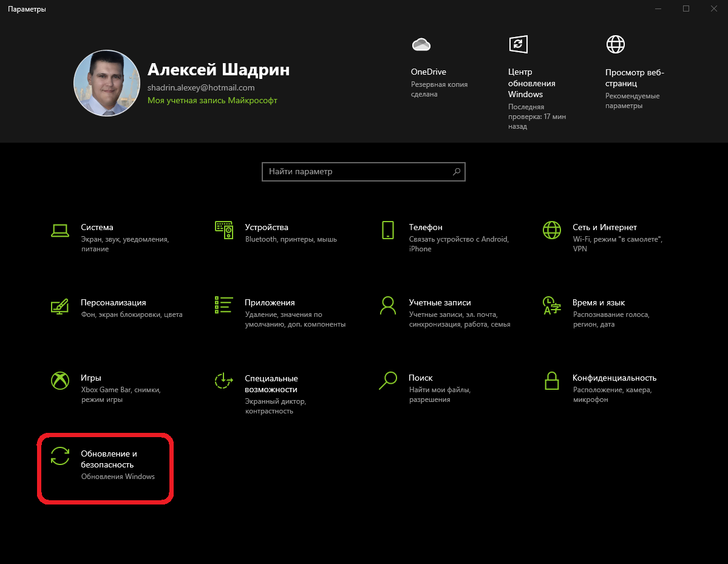Click the Найти параметр search field
The height and width of the screenshot is (564, 728).
(x=364, y=172)
